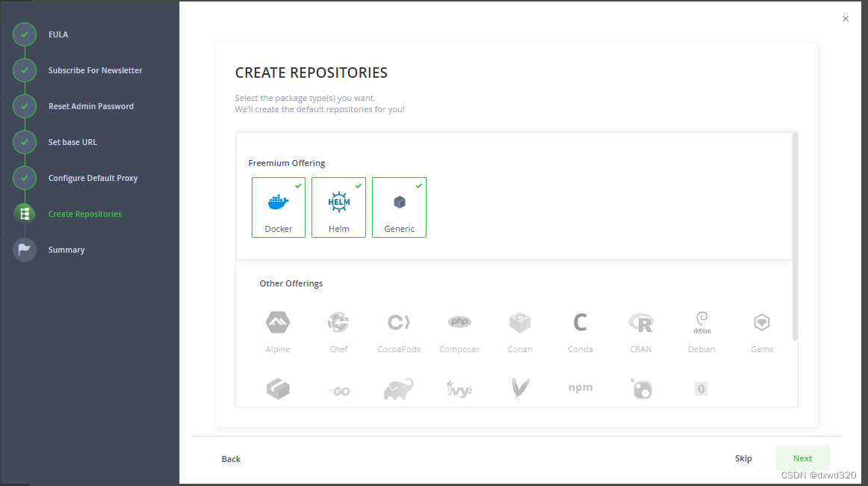Go back with the Back button
The image size is (868, 486).
(231, 459)
